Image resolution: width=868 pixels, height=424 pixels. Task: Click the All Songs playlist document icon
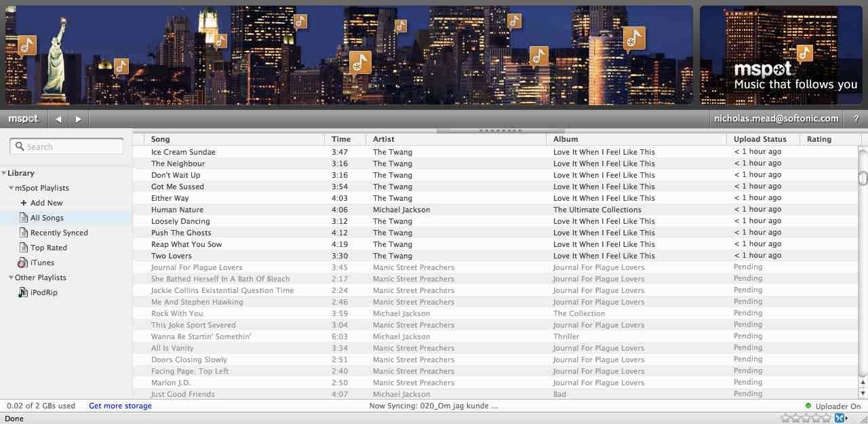[x=24, y=218]
